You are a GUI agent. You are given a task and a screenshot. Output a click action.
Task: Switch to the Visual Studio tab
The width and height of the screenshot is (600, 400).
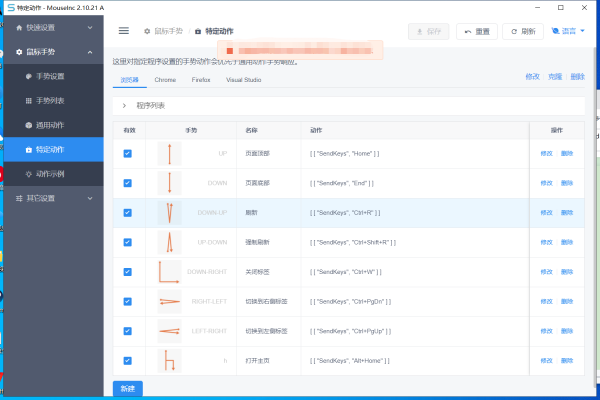point(244,80)
